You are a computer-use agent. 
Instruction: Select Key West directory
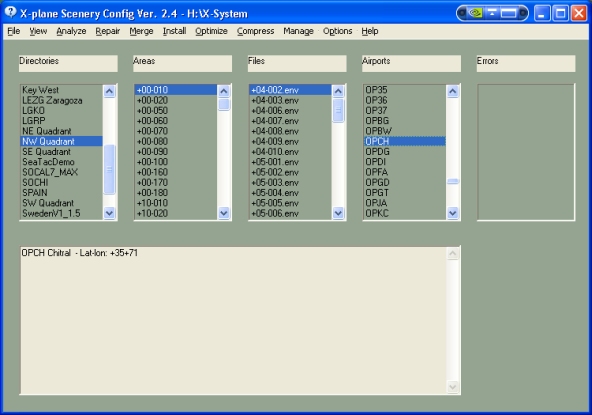61,90
